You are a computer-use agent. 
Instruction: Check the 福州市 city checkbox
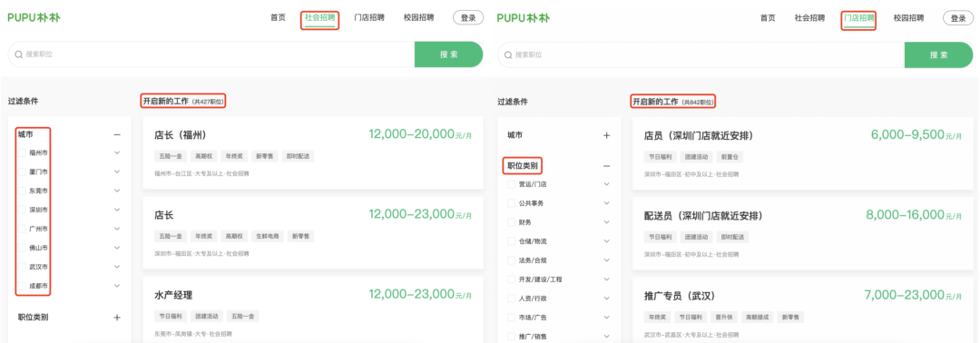22,152
